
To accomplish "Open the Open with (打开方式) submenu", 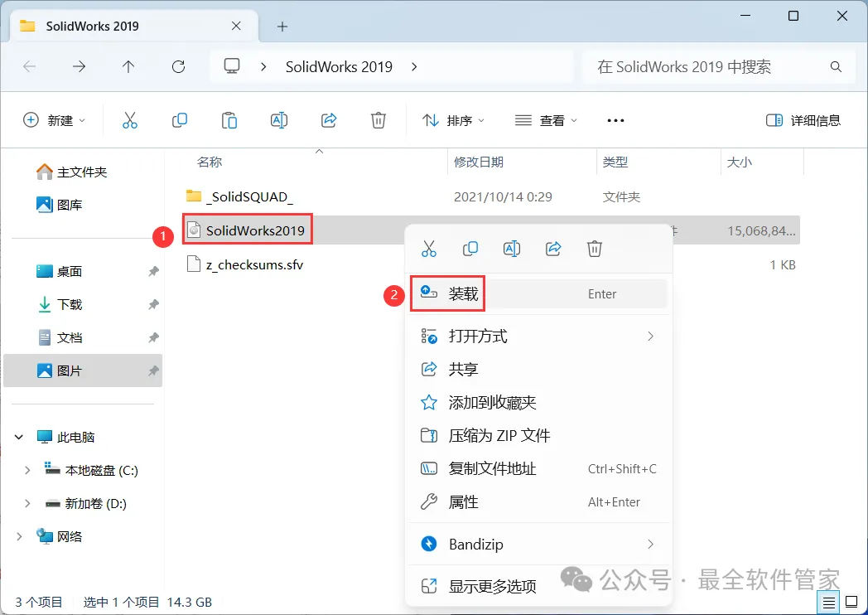I will click(538, 337).
